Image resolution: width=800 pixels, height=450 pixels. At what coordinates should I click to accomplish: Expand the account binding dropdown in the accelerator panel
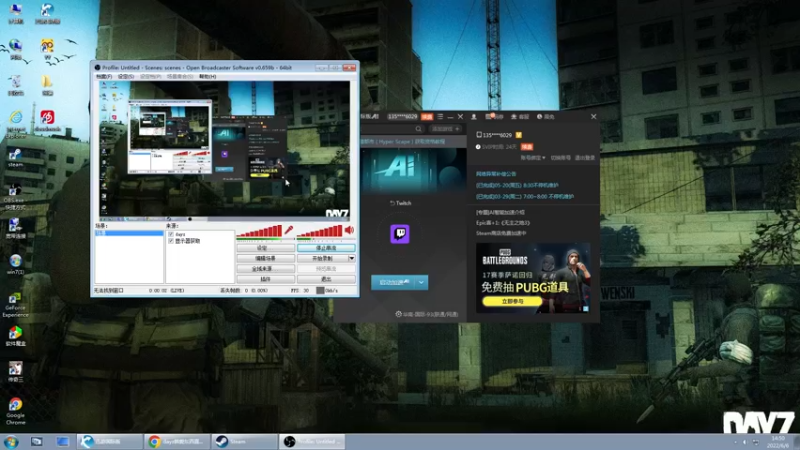click(x=533, y=158)
